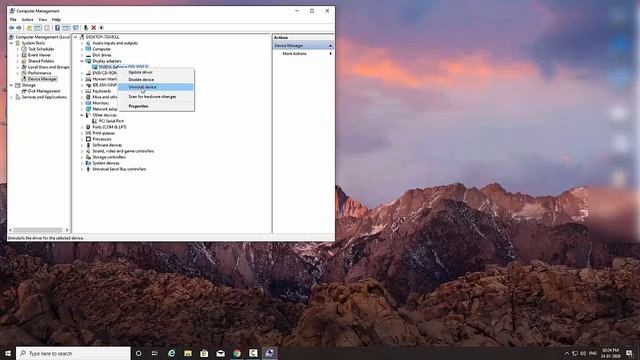The width and height of the screenshot is (640, 360).
Task: Click the left pane horizontal scrollbar
Action: pyautogui.click(x=38, y=230)
